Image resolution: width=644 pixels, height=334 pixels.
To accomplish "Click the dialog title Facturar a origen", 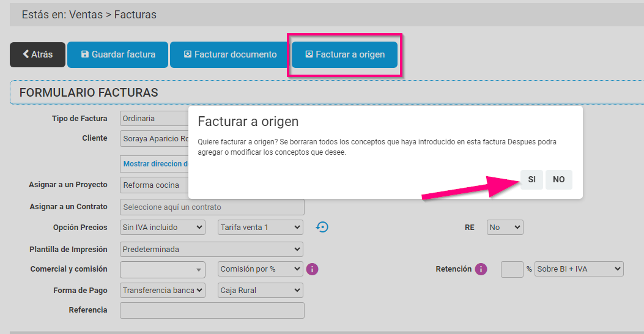I will (x=248, y=122).
